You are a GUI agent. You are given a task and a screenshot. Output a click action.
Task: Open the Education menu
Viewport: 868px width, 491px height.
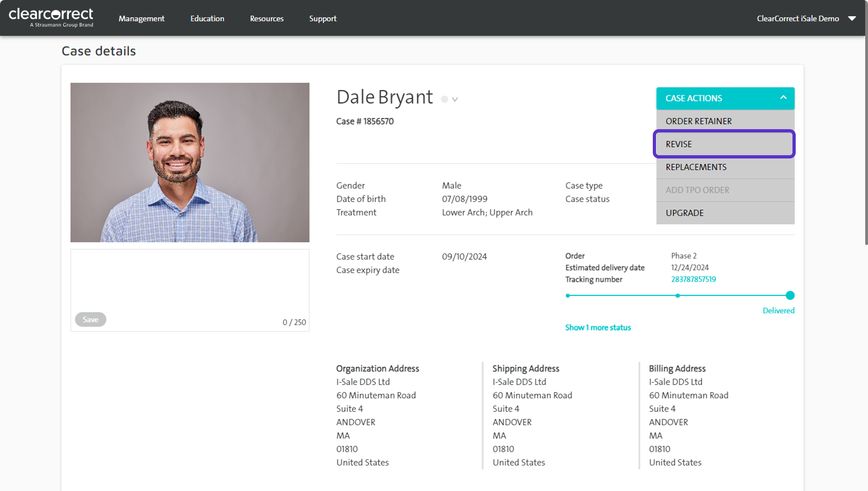coord(207,19)
